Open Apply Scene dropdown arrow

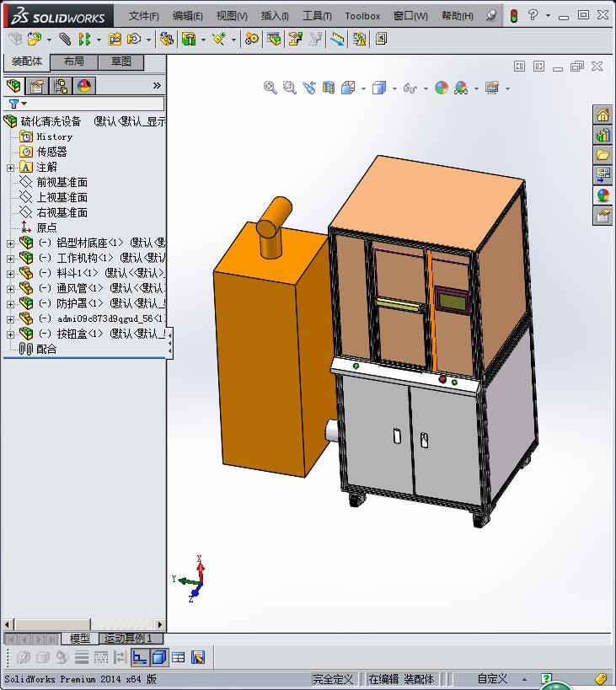point(476,89)
